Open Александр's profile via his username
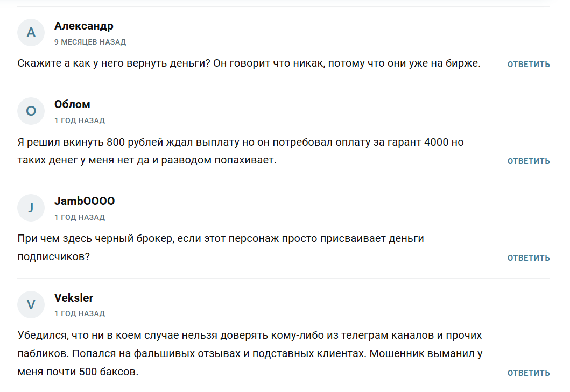This screenshot has height=392, width=570. coord(83,26)
